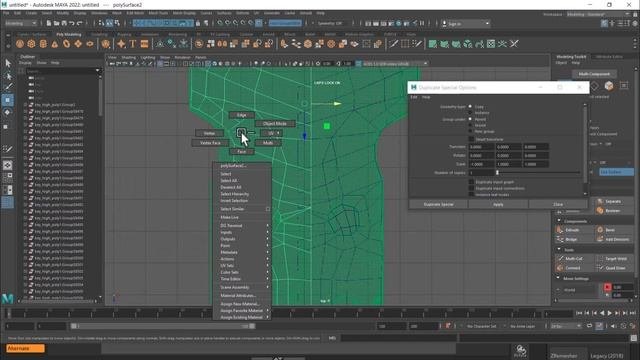Click the New scene file icon

(x=49, y=23)
